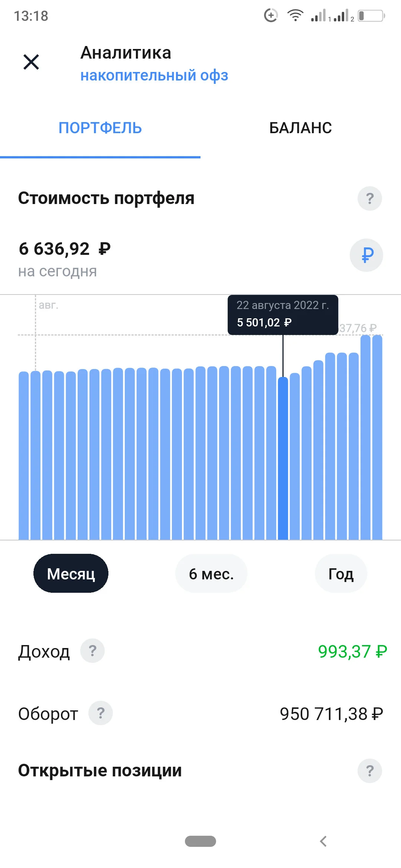Tap the battery indicator in status bar
Screen dimensions: 401x868
pyautogui.click(x=371, y=16)
